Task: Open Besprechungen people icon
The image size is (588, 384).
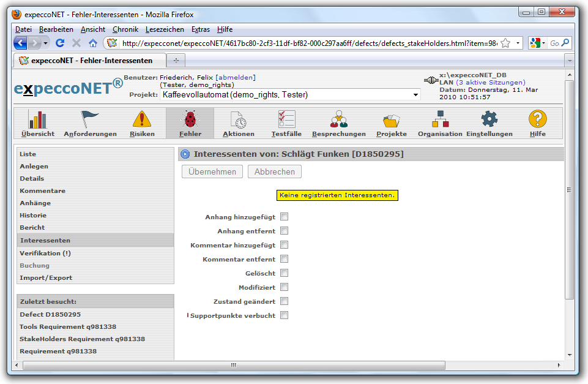Action: point(338,120)
